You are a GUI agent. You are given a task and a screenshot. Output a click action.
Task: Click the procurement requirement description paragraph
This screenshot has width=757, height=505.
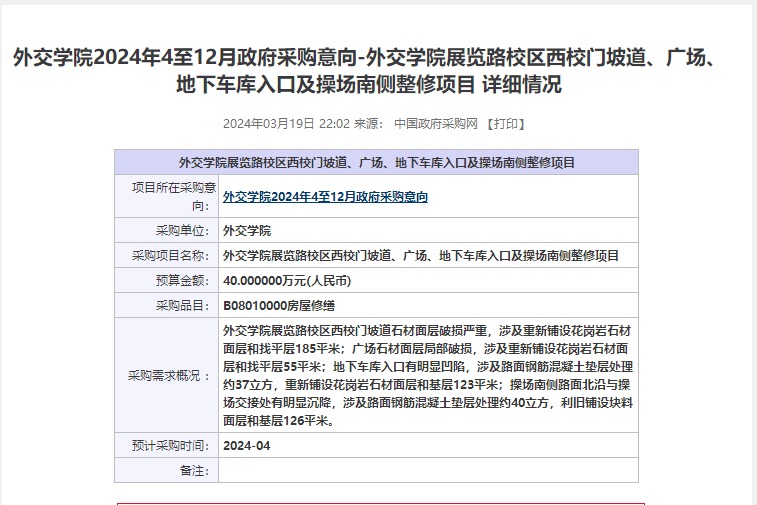(427, 375)
